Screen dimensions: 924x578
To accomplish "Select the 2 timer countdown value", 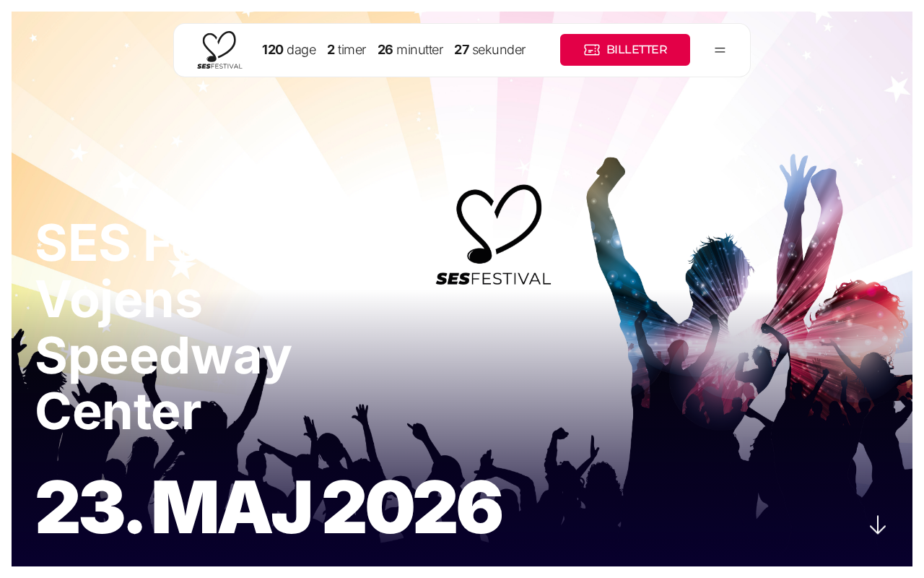I will coord(346,50).
